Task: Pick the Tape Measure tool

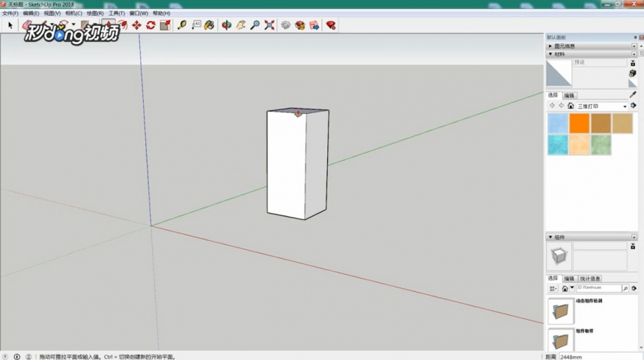Action: point(181,25)
